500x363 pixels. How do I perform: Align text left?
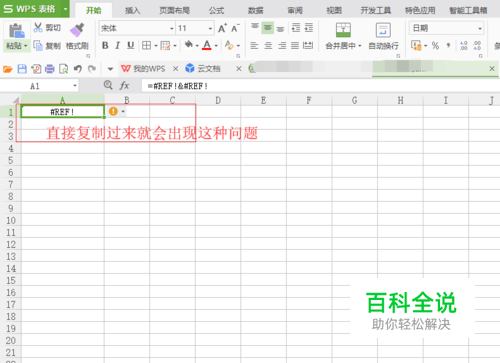coord(254,45)
